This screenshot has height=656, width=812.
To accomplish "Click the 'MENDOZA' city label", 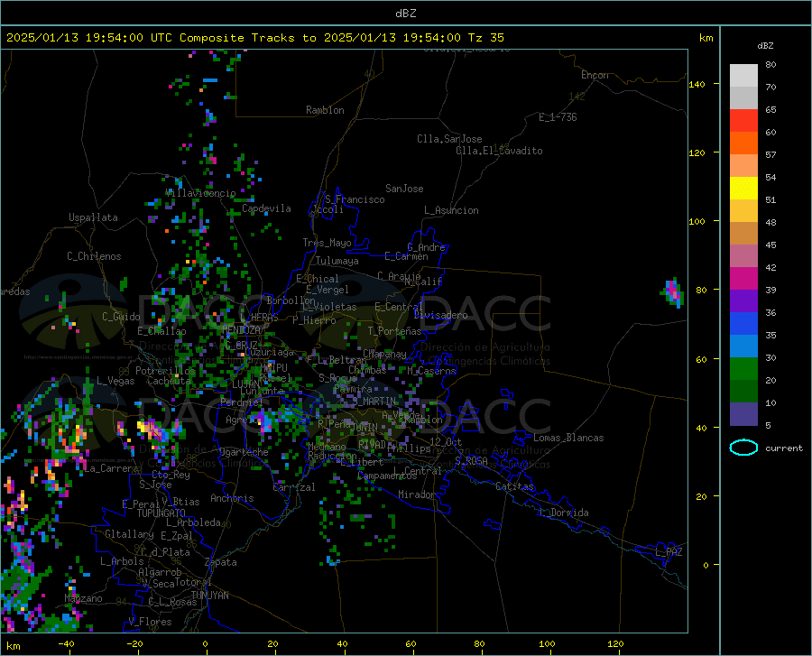I will click(x=241, y=329).
